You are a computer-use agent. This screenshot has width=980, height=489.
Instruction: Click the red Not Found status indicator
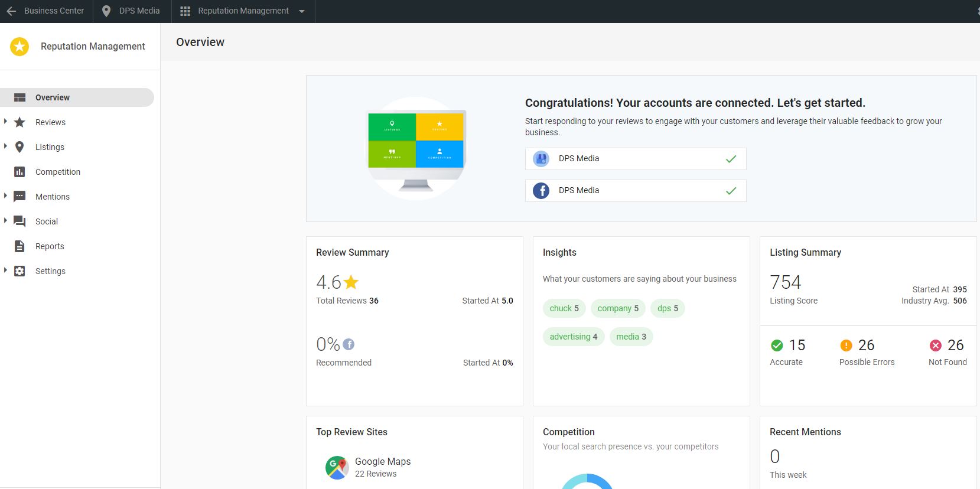click(935, 345)
